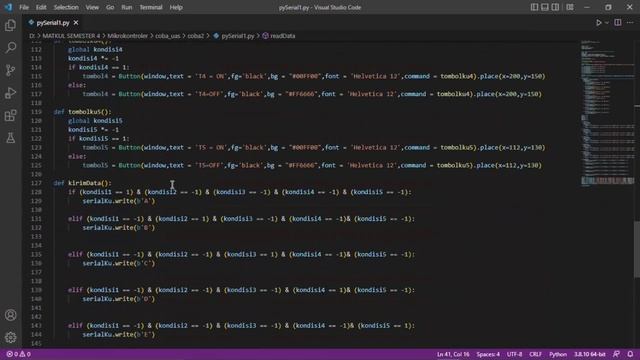Click the feedback icon in the status bar
The width and height of the screenshot is (640, 360).
click(x=616, y=354)
